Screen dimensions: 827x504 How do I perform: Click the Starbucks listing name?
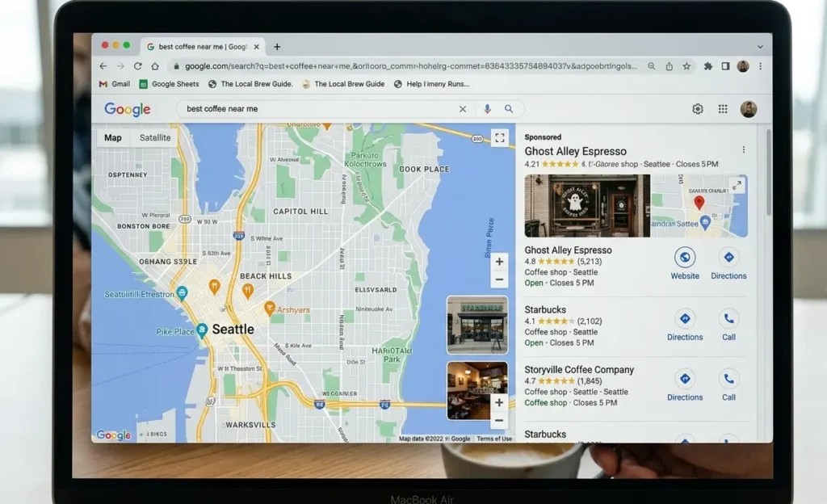[544, 309]
